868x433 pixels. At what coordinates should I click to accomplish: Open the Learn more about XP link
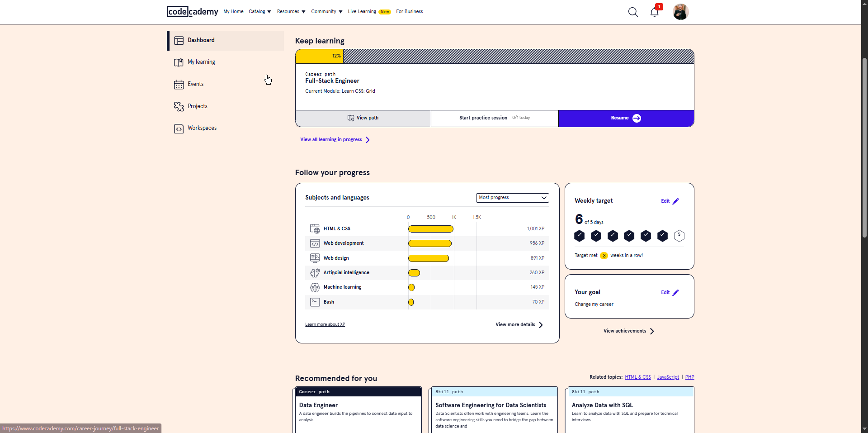325,324
